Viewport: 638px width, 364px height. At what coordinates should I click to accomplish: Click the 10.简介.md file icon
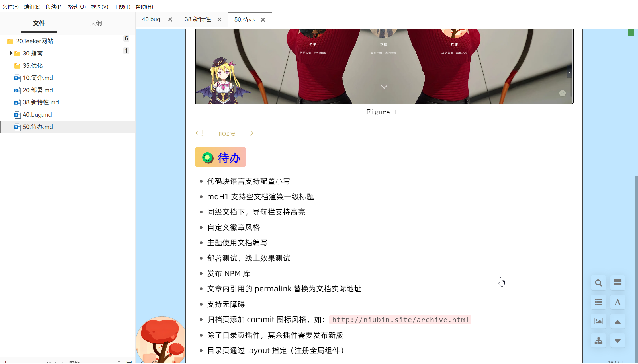[17, 78]
